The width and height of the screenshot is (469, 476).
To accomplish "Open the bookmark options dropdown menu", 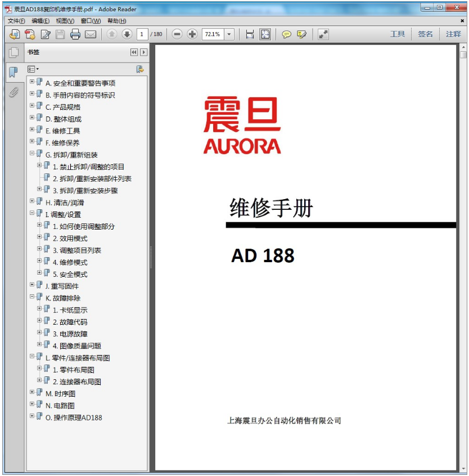I will (x=33, y=69).
